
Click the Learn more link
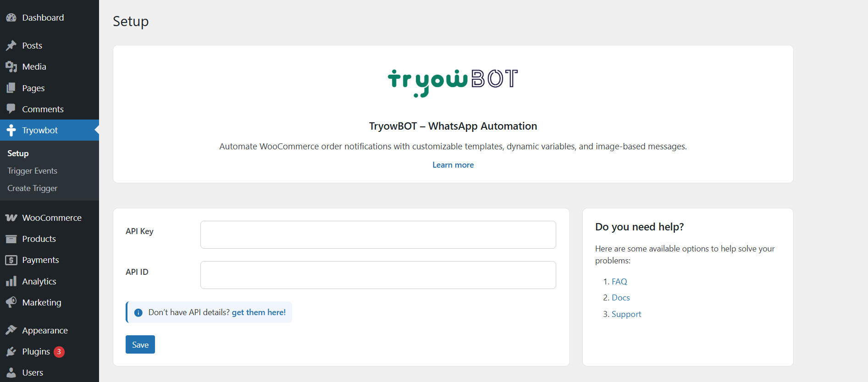pyautogui.click(x=453, y=165)
